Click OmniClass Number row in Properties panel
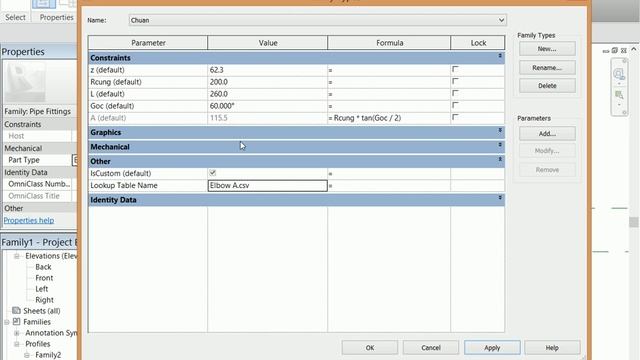The image size is (640, 360). (40, 184)
